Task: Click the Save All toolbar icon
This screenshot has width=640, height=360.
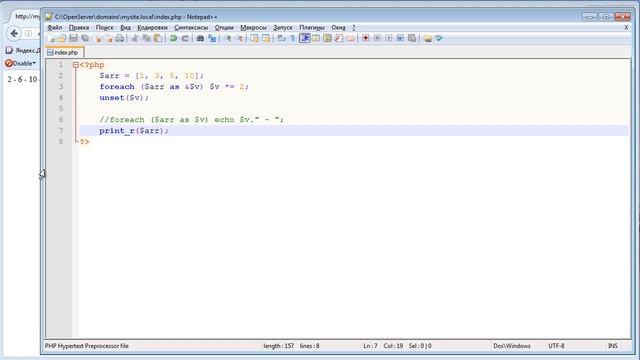Action: pos(85,38)
